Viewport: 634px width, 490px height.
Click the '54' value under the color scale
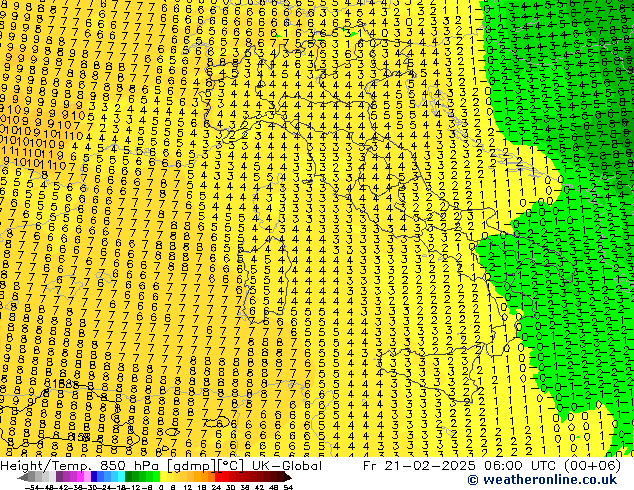tap(288, 488)
